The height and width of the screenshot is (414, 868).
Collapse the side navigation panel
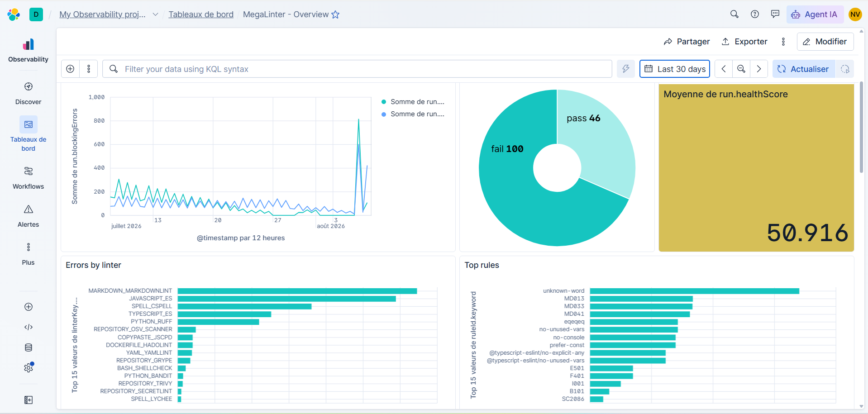pos(29,400)
